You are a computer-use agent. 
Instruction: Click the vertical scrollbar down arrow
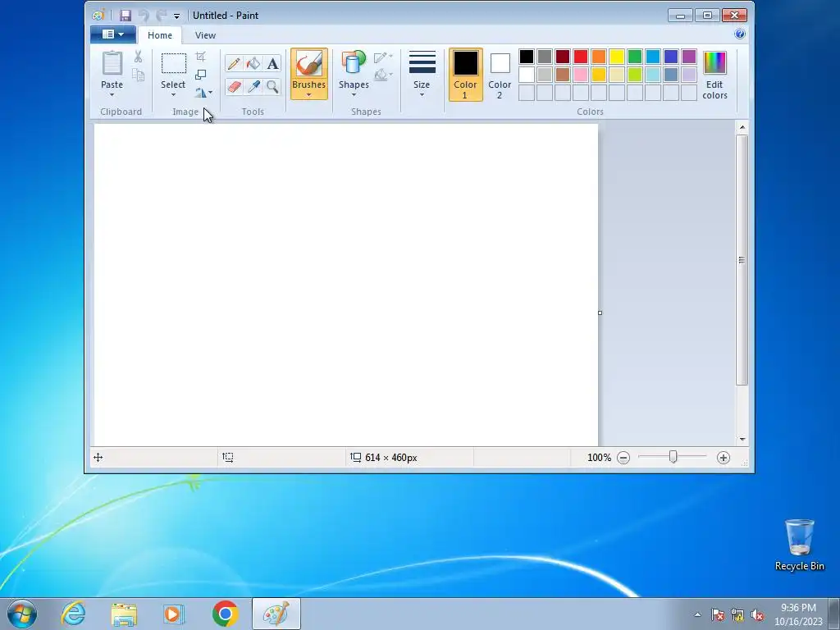point(742,440)
